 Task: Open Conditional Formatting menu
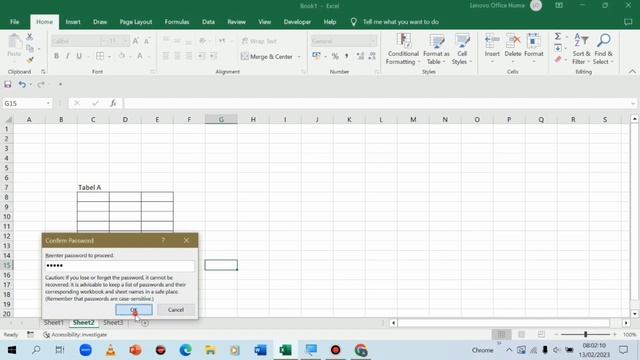pyautogui.click(x=403, y=49)
